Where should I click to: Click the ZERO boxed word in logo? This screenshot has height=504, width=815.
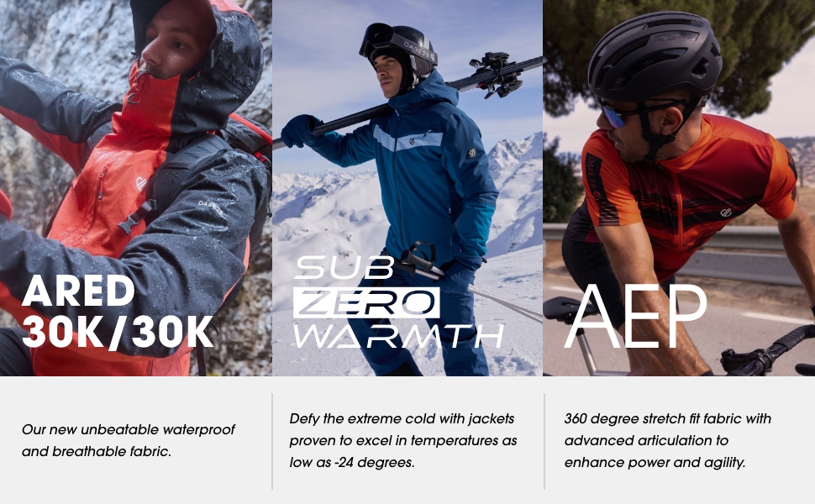pyautogui.click(x=366, y=303)
